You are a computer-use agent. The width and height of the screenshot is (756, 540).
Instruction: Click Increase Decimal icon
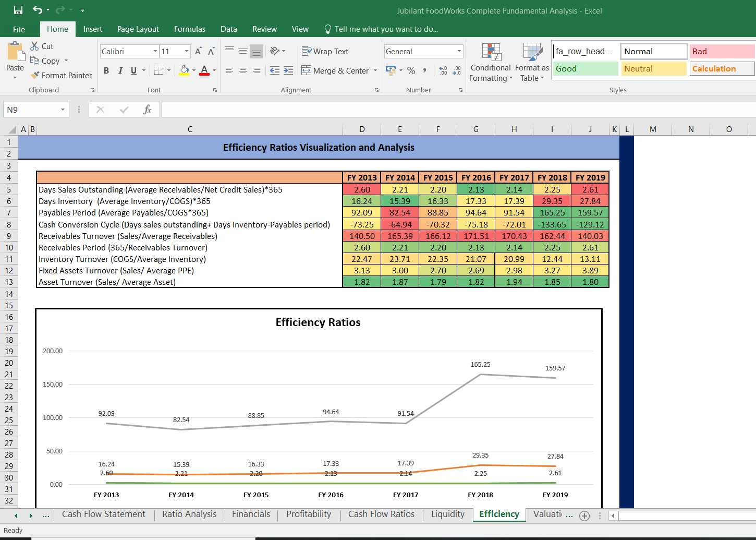pos(443,70)
